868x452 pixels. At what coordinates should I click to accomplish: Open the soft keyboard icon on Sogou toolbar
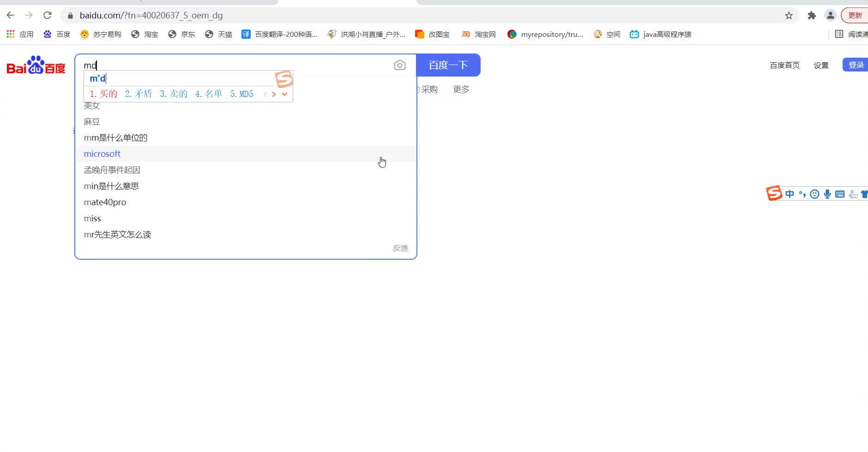click(840, 194)
